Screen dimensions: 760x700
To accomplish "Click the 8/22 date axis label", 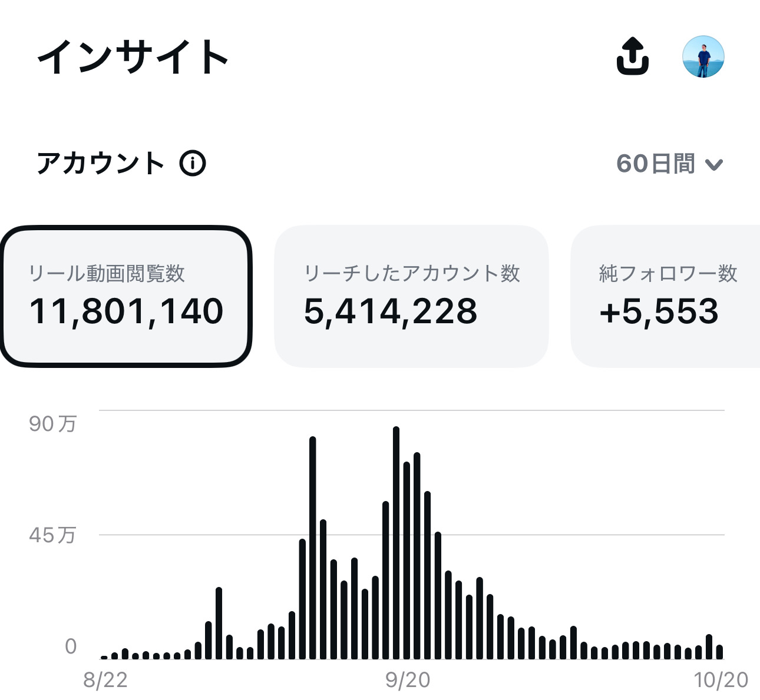I will click(105, 680).
